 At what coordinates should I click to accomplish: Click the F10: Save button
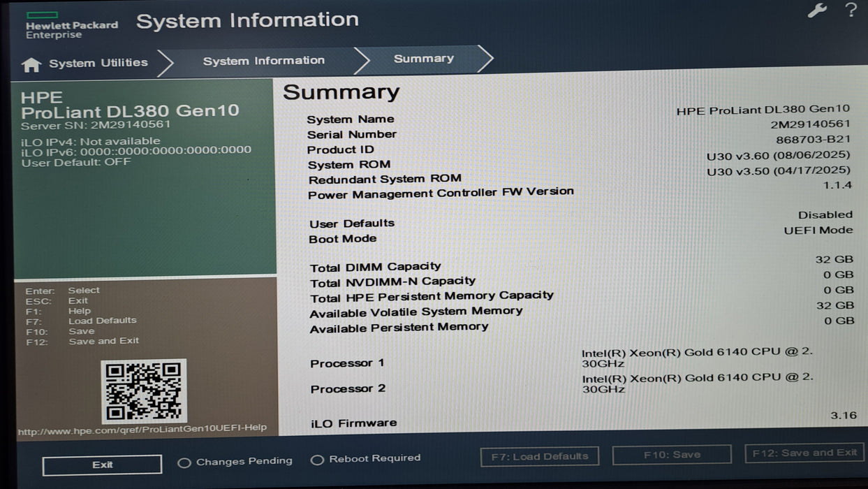coord(672,455)
